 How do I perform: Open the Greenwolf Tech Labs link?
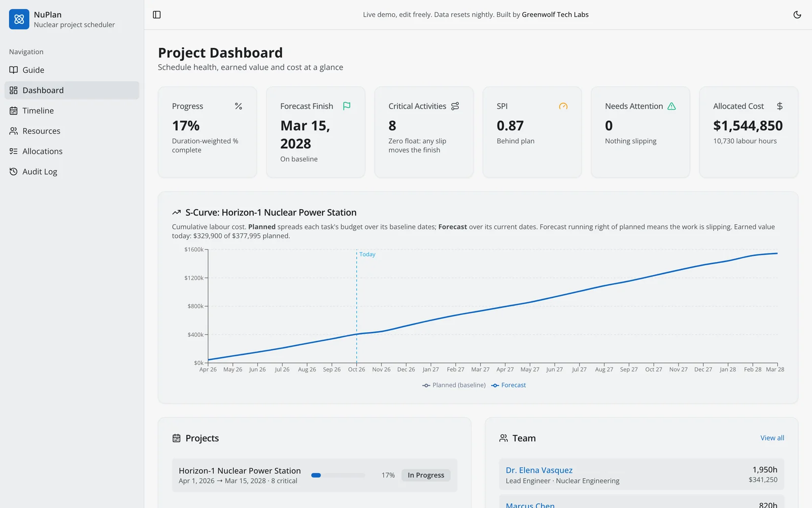coord(555,15)
